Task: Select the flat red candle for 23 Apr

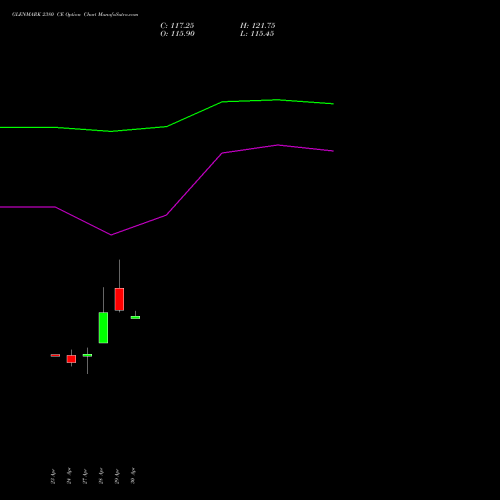Action: pos(55,355)
